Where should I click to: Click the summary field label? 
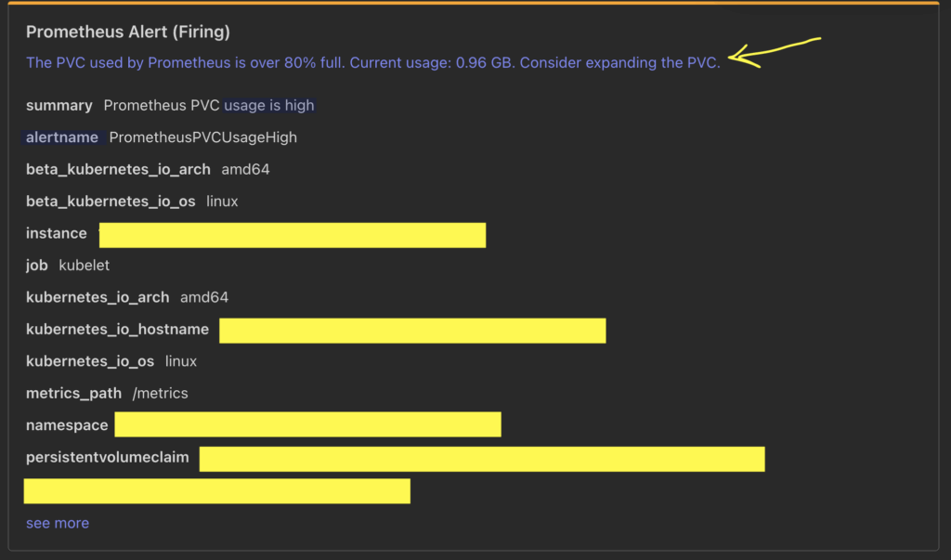pos(59,106)
